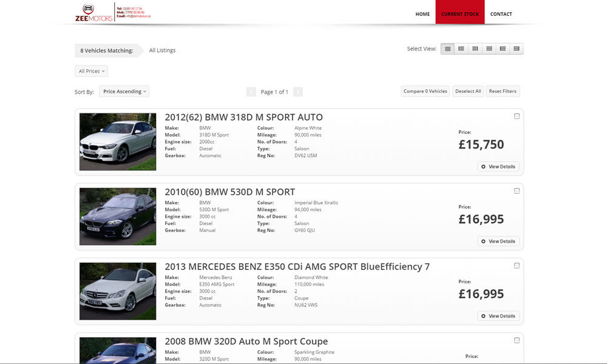Go to the Home menu item
The width and height of the screenshot is (607, 364).
tap(422, 14)
